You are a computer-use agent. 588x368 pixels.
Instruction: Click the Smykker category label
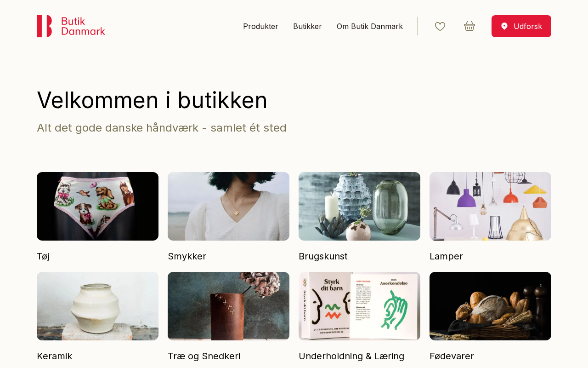(x=187, y=256)
